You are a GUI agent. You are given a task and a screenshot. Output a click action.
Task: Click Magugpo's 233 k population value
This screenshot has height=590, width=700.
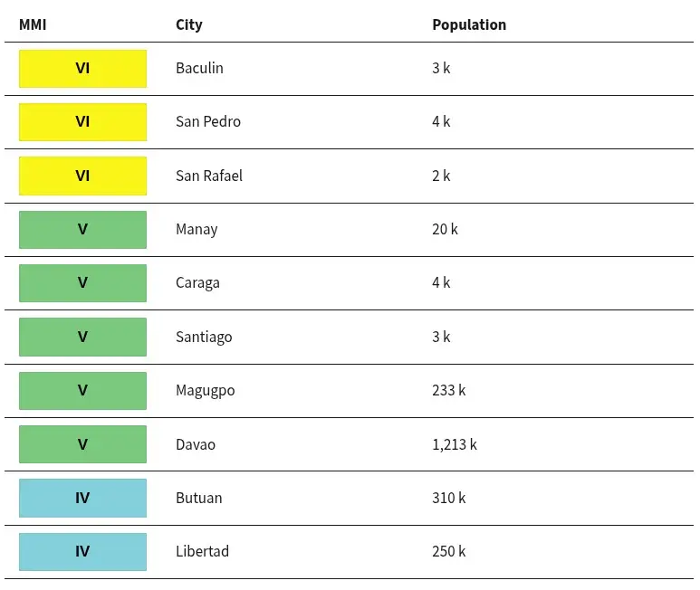pyautogui.click(x=448, y=391)
